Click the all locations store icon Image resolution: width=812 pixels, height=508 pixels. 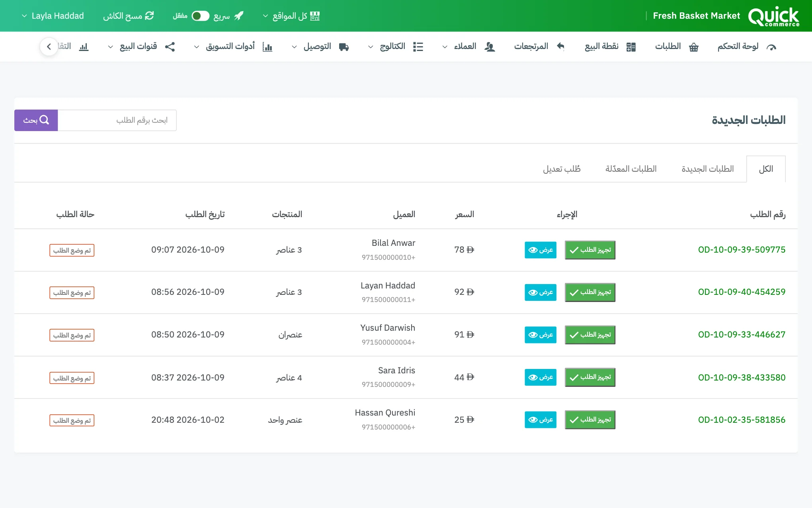coord(315,16)
